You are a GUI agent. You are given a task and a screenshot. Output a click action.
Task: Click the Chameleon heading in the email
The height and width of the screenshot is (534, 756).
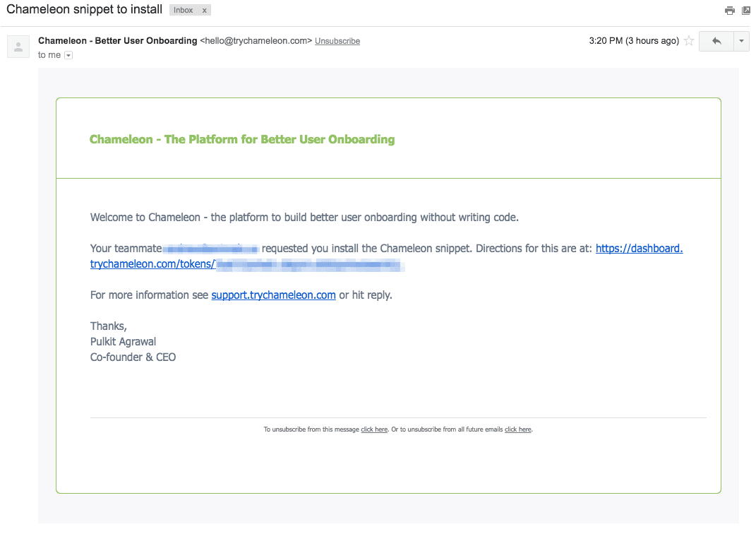click(x=241, y=138)
